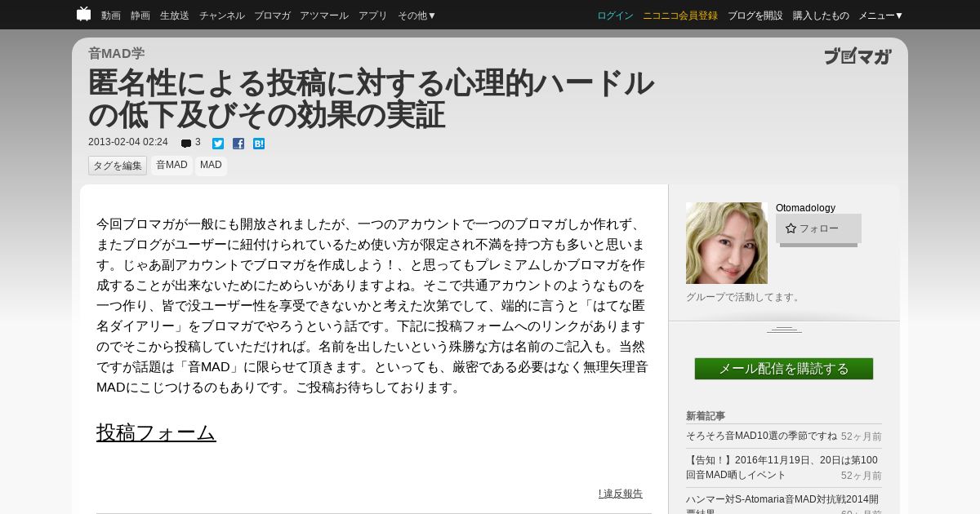Click the ログイン link
980x514 pixels.
(615, 16)
